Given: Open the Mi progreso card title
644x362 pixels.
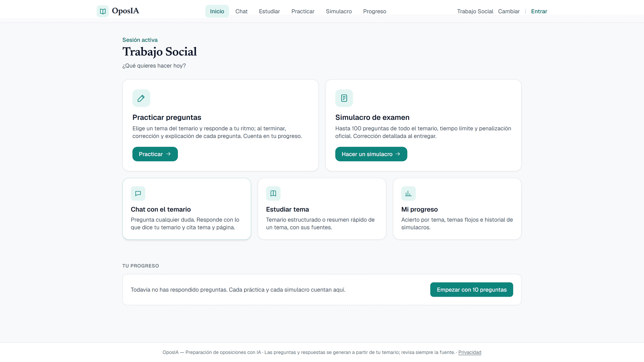Looking at the screenshot, I should 420,209.
